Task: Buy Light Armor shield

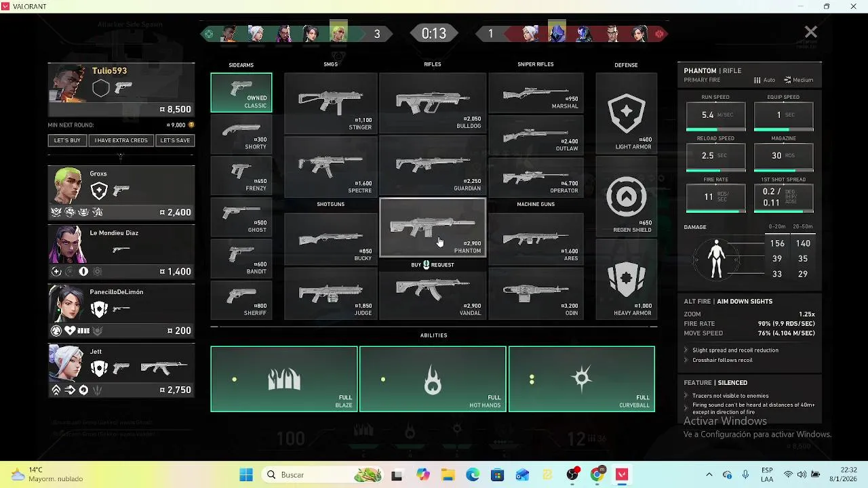Action: (x=626, y=113)
